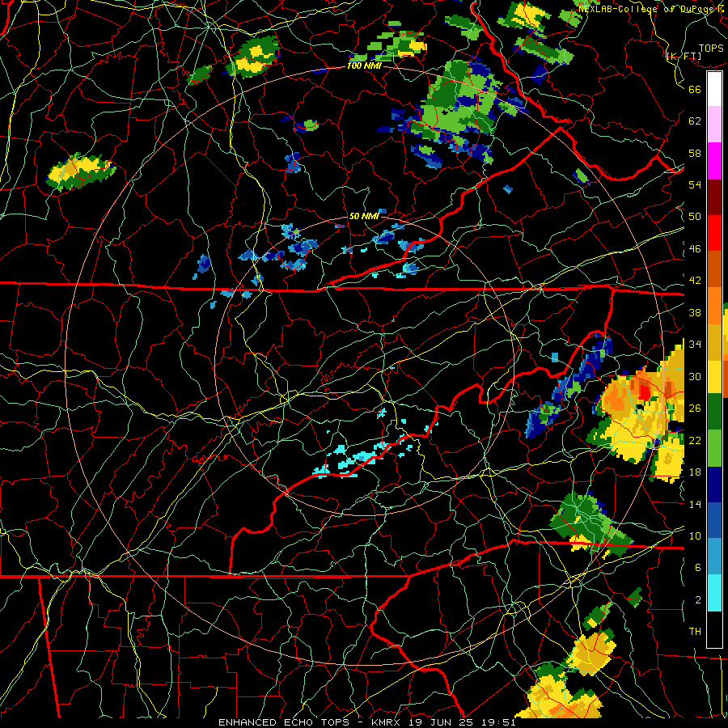Click the light green legend swatch

click(x=714, y=447)
